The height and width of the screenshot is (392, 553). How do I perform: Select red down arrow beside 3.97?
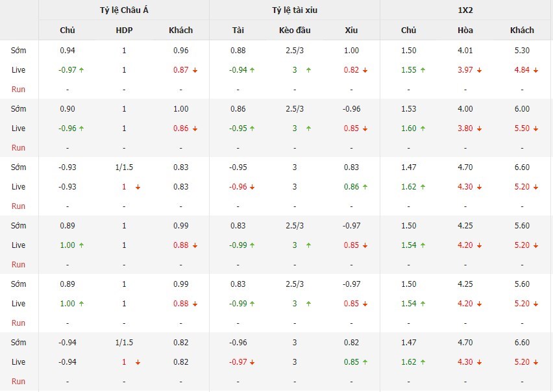click(480, 70)
